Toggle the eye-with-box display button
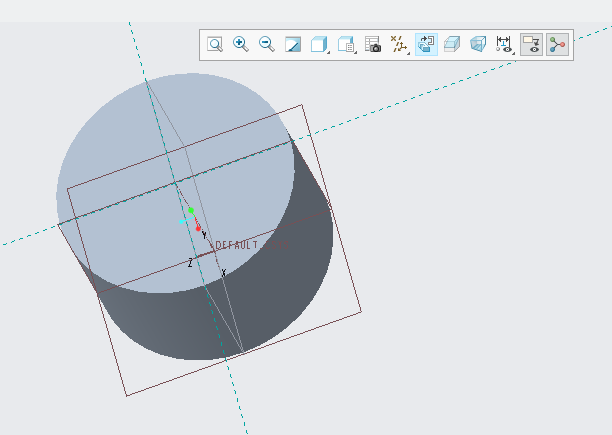 click(531, 44)
